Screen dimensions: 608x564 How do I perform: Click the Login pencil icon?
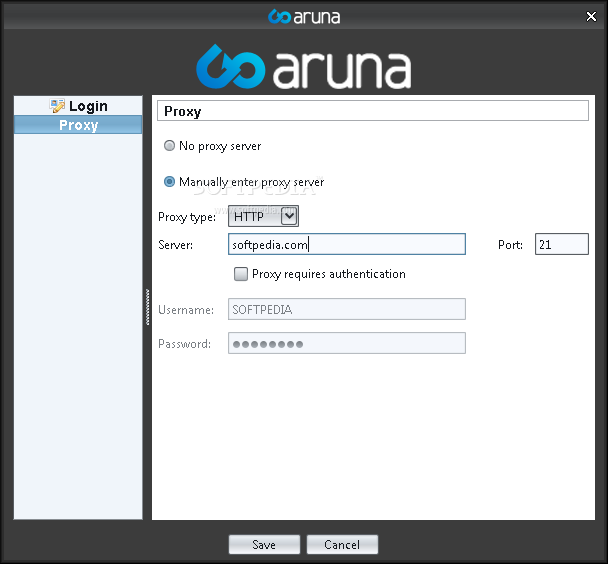[57, 106]
